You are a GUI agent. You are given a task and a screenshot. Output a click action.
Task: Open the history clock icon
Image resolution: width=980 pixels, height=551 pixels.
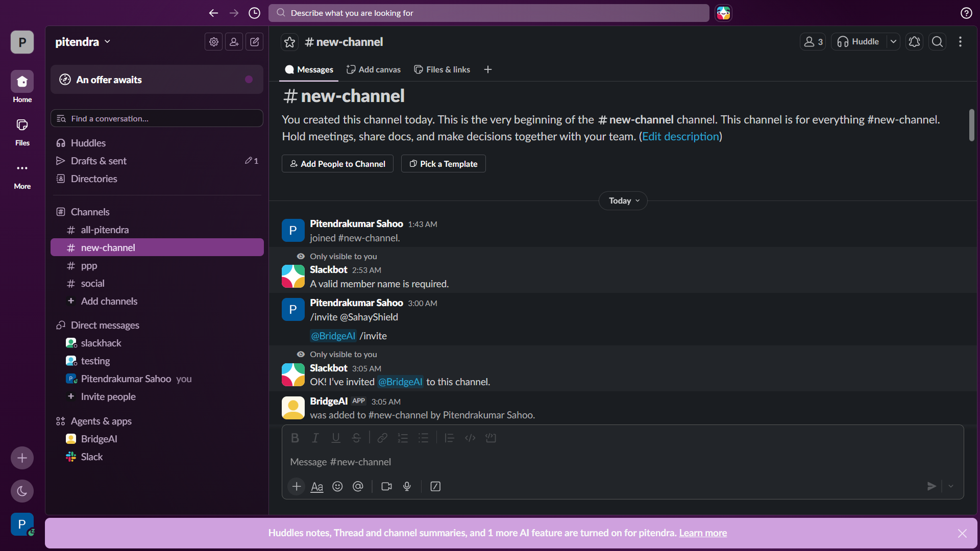coord(254,13)
